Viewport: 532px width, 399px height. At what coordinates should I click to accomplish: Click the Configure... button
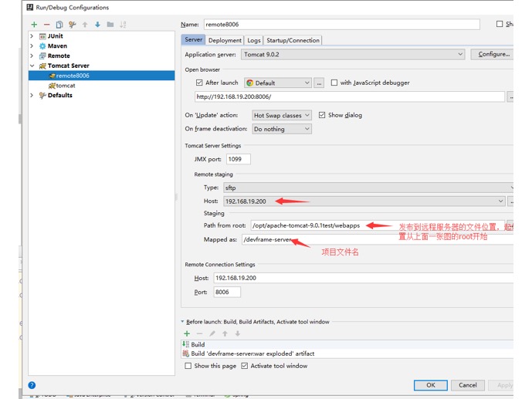[493, 54]
